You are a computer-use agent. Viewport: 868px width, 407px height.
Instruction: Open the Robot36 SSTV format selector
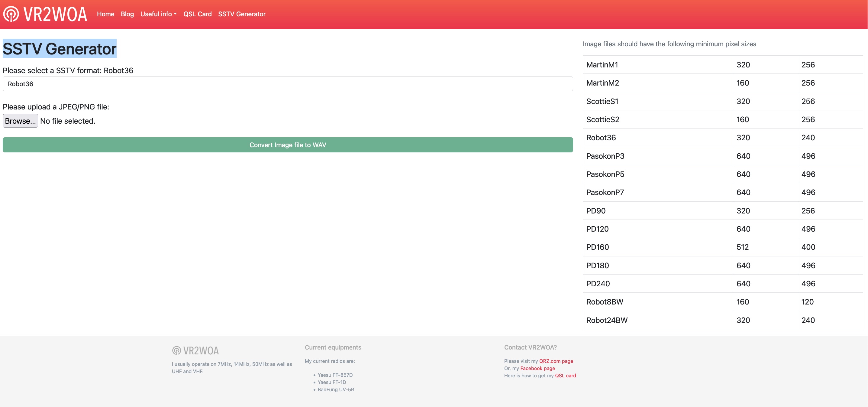click(x=287, y=84)
